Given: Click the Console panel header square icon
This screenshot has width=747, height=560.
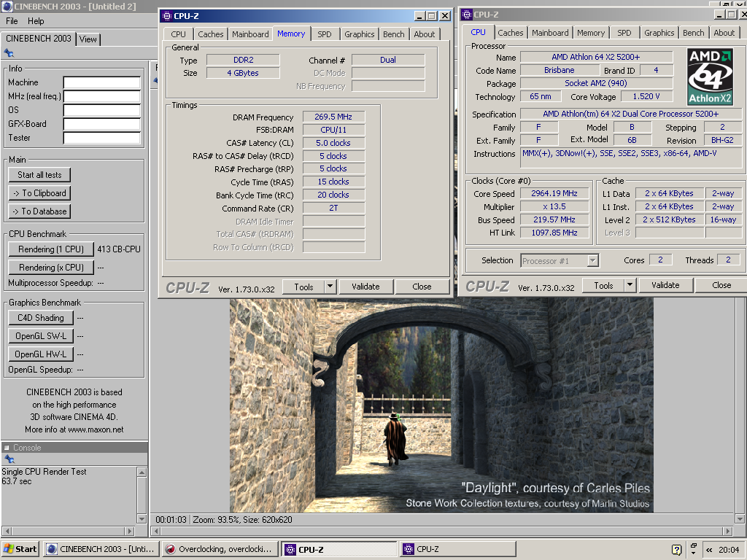Looking at the screenshot, I should pyautogui.click(x=7, y=448).
